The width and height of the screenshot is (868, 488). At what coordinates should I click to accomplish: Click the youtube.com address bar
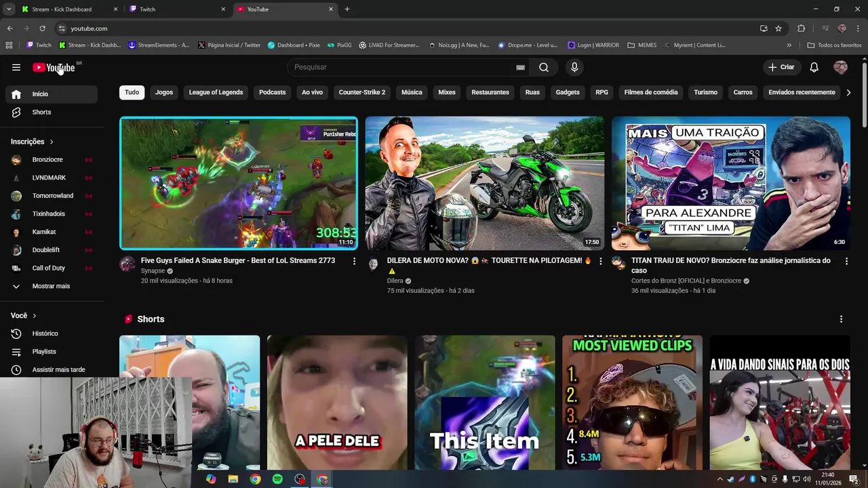(407, 28)
